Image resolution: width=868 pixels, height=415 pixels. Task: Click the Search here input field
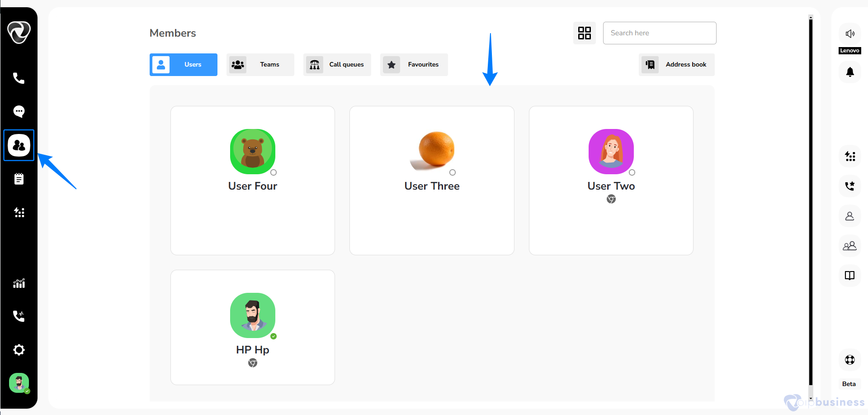point(660,33)
